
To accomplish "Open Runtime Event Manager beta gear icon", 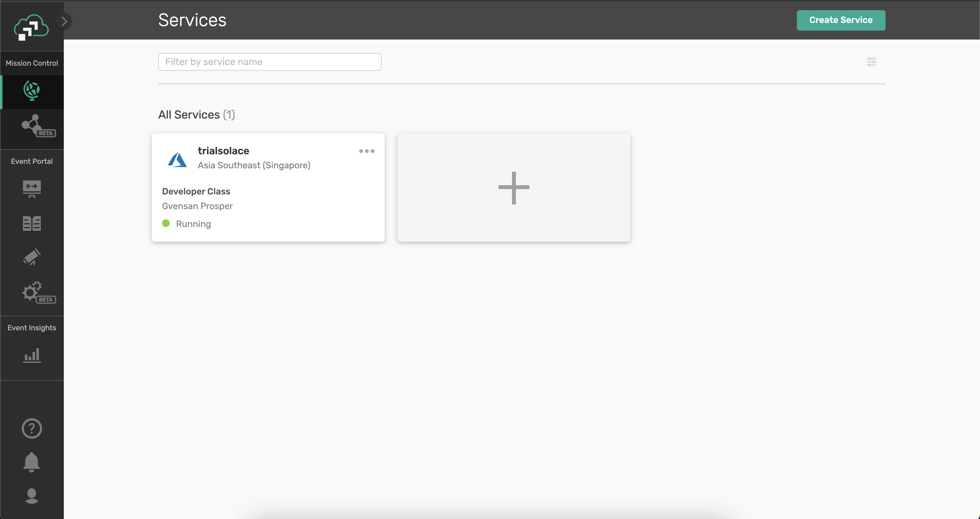I will (32, 292).
